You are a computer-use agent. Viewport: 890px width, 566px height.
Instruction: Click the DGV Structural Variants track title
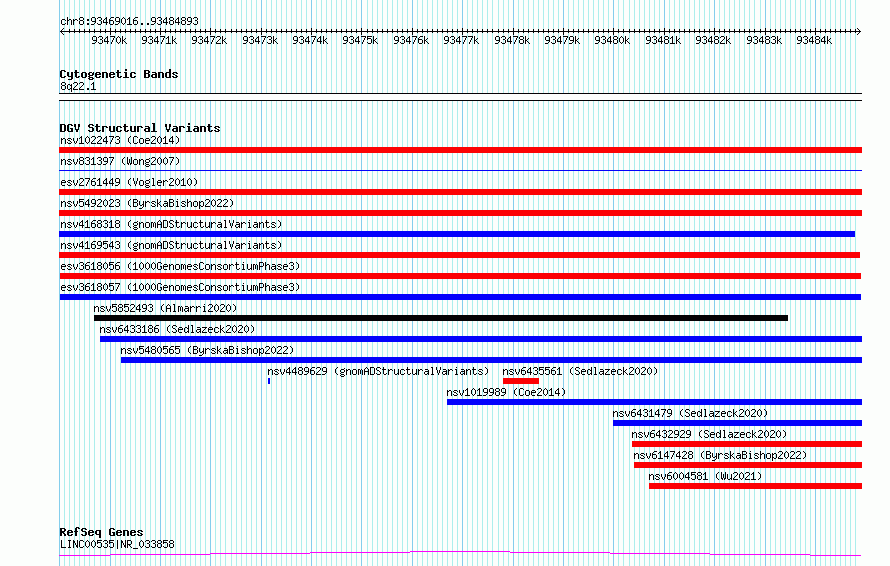click(x=140, y=128)
